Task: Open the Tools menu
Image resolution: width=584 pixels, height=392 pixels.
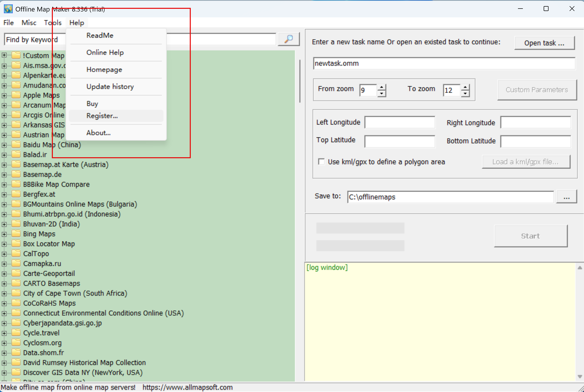Action: point(53,23)
